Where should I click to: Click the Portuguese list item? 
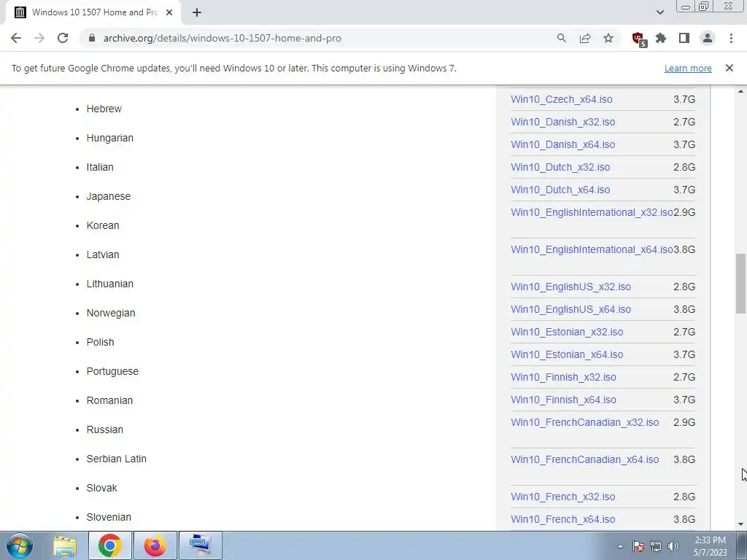[x=112, y=371]
